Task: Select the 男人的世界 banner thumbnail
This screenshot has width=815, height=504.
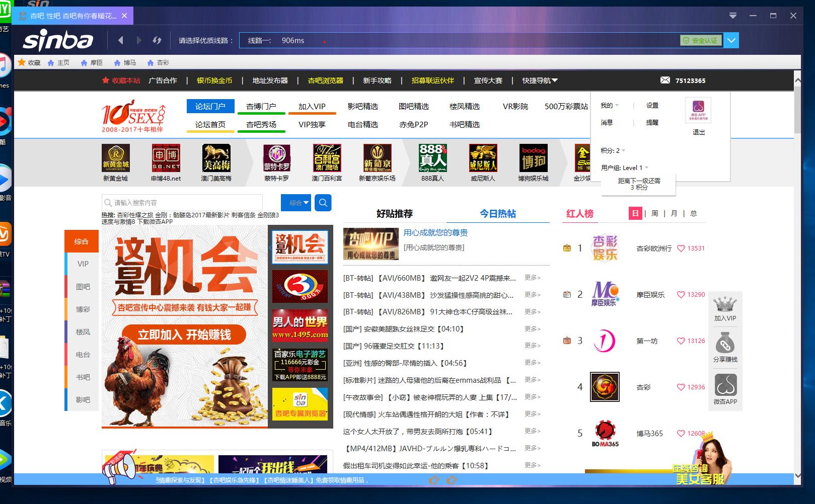Action: 300,325
